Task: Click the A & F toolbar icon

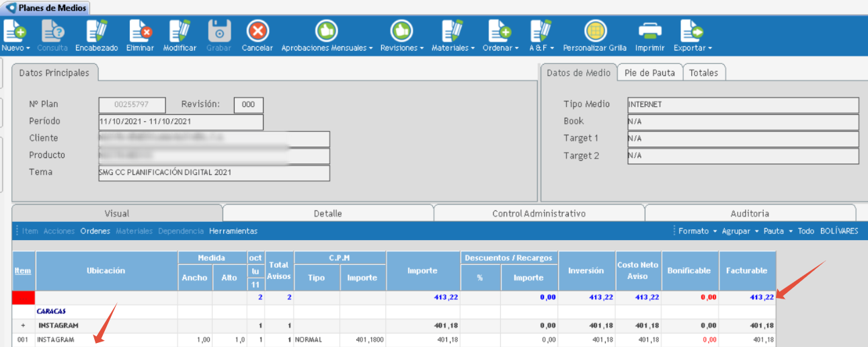Action: click(541, 31)
